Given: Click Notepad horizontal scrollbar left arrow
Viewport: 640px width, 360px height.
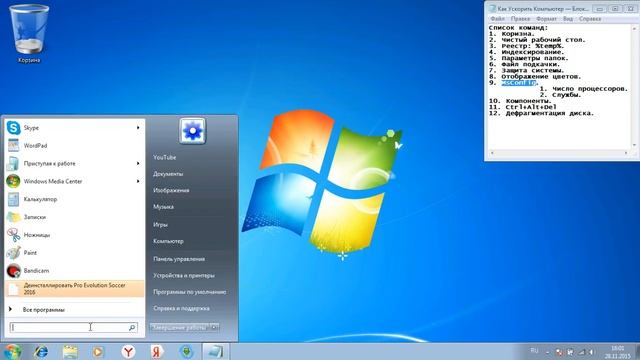Looking at the screenshot, I should (492, 153).
